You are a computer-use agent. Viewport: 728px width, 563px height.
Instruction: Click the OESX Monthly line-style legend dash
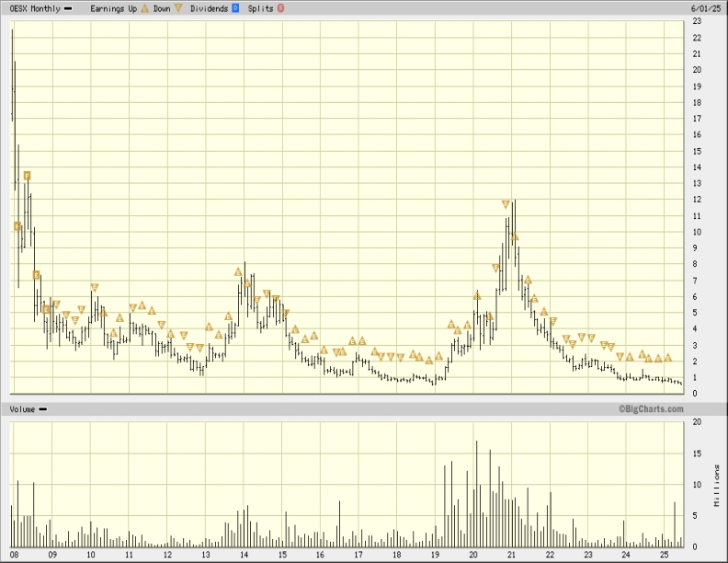pyautogui.click(x=68, y=8)
